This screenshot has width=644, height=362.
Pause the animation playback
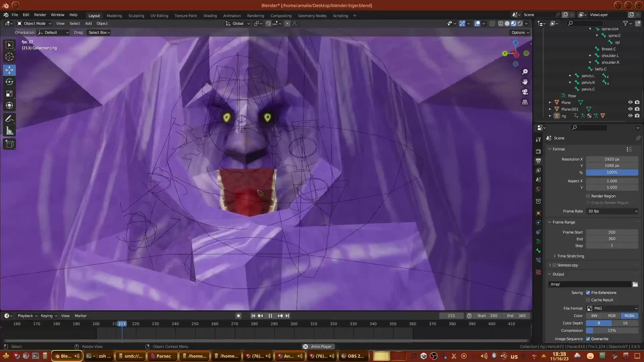(270, 316)
